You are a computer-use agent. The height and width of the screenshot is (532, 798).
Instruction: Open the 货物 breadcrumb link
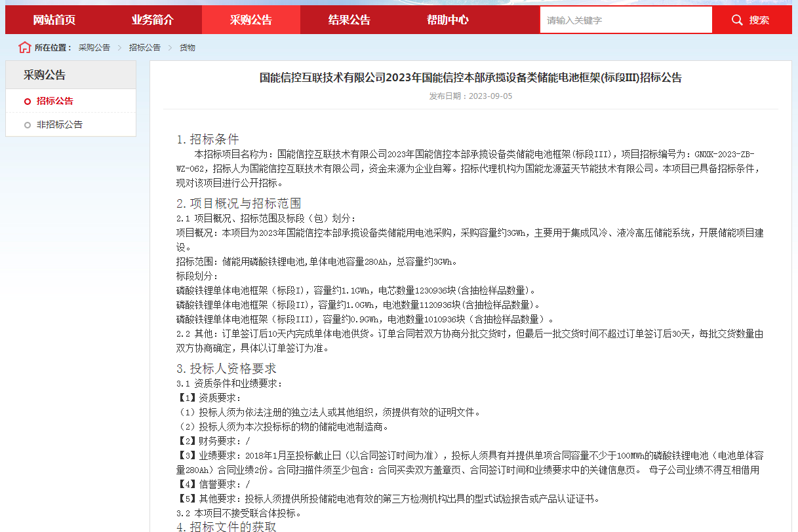pos(186,47)
